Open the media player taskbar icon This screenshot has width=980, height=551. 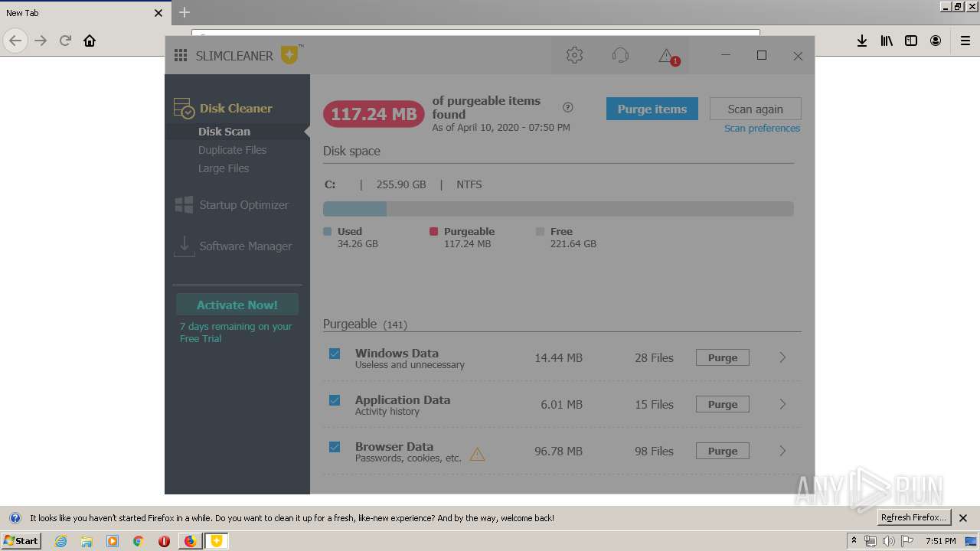pos(113,541)
